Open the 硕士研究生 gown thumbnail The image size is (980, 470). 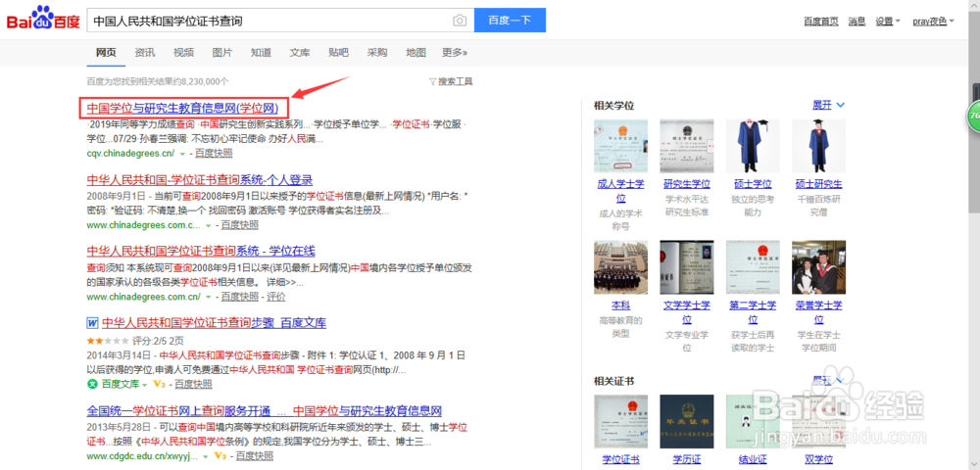pyautogui.click(x=818, y=146)
